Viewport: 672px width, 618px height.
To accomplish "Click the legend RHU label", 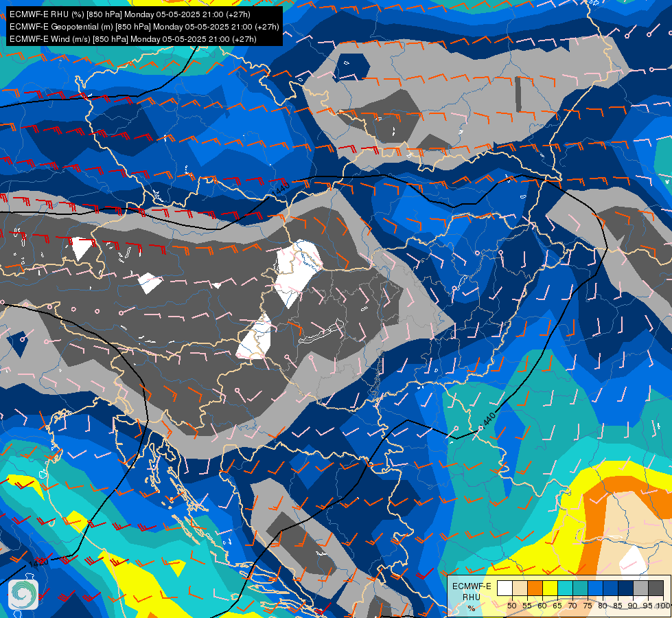I will [x=472, y=597].
